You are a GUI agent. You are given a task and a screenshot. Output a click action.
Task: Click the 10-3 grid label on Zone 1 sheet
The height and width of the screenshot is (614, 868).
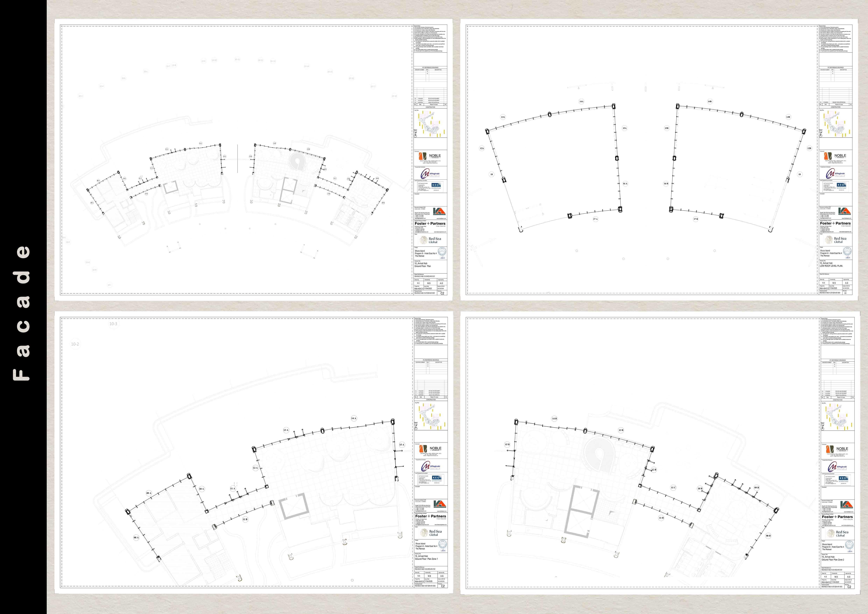pos(113,324)
